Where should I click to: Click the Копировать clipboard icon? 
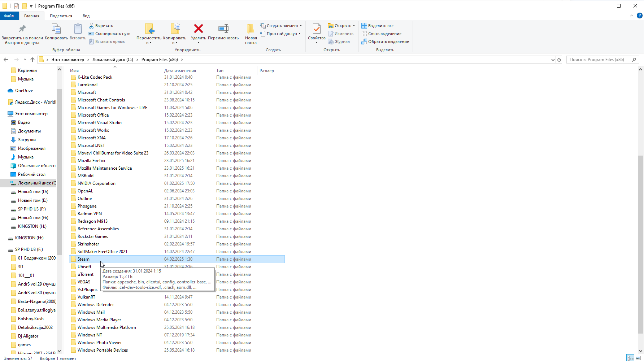pyautogui.click(x=56, y=29)
